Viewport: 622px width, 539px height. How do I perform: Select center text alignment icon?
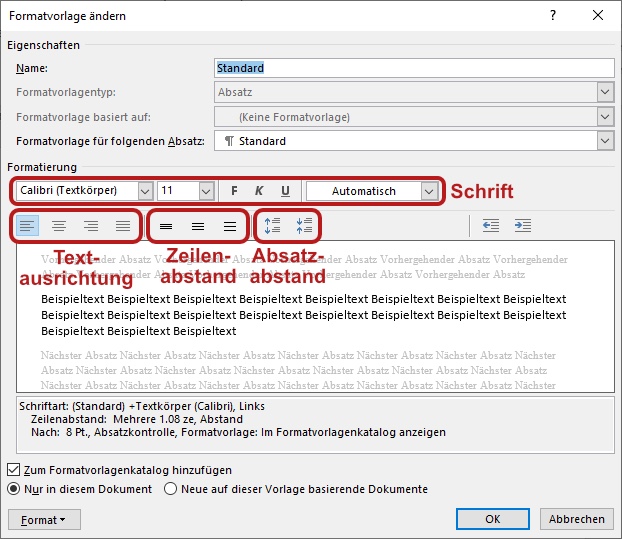click(x=59, y=226)
